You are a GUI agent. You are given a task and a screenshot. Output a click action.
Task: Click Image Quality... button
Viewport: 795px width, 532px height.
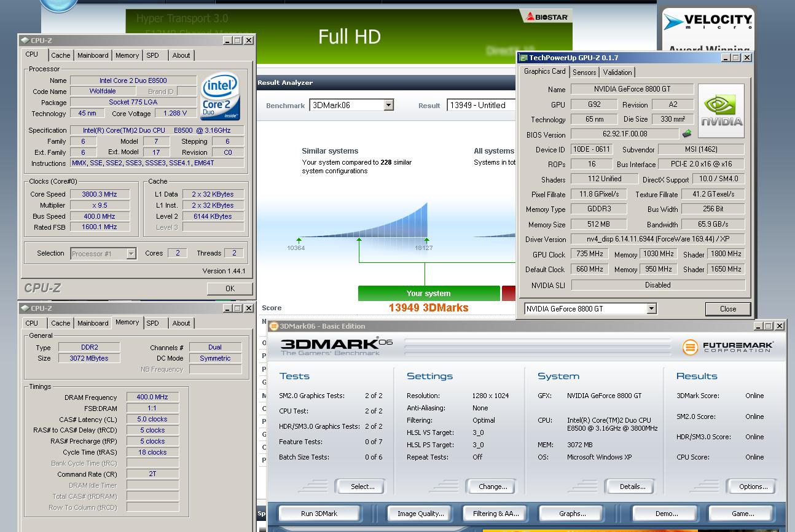[421, 514]
